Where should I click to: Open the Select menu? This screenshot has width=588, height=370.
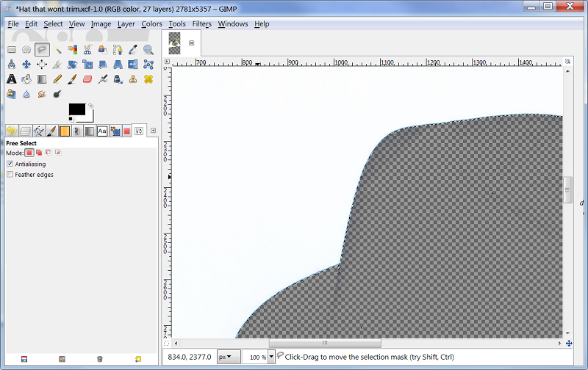point(53,23)
